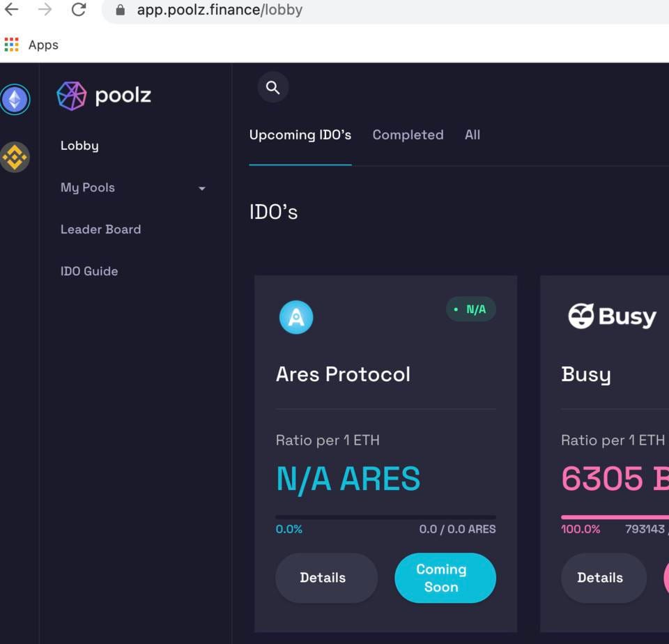Click the 100.0% progress label

580,529
